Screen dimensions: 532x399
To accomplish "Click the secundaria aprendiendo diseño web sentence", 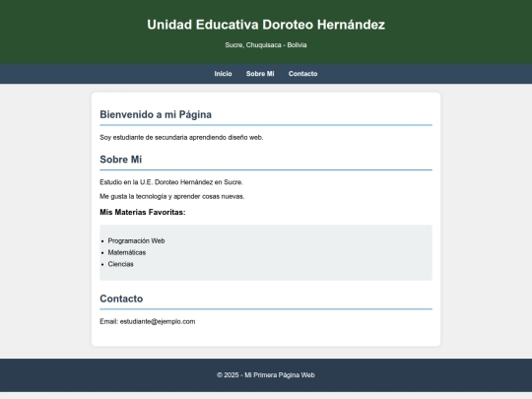I will [181, 137].
